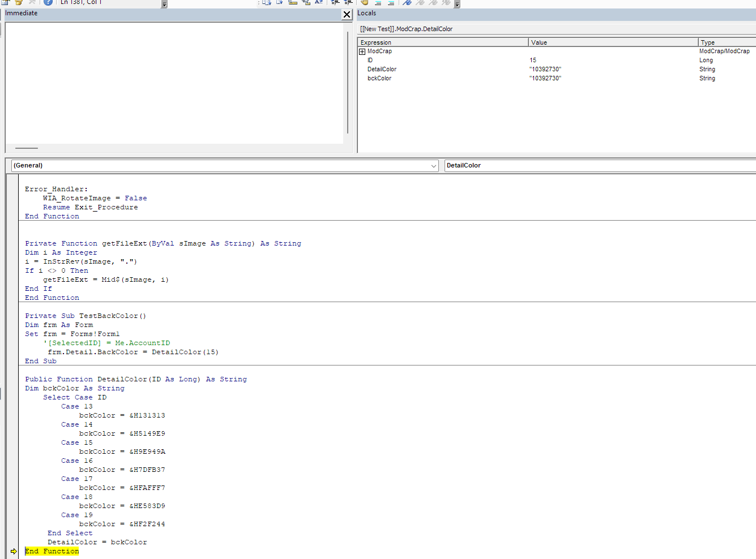
Task: Click the If i <> 0 Then line
Action: (57, 271)
